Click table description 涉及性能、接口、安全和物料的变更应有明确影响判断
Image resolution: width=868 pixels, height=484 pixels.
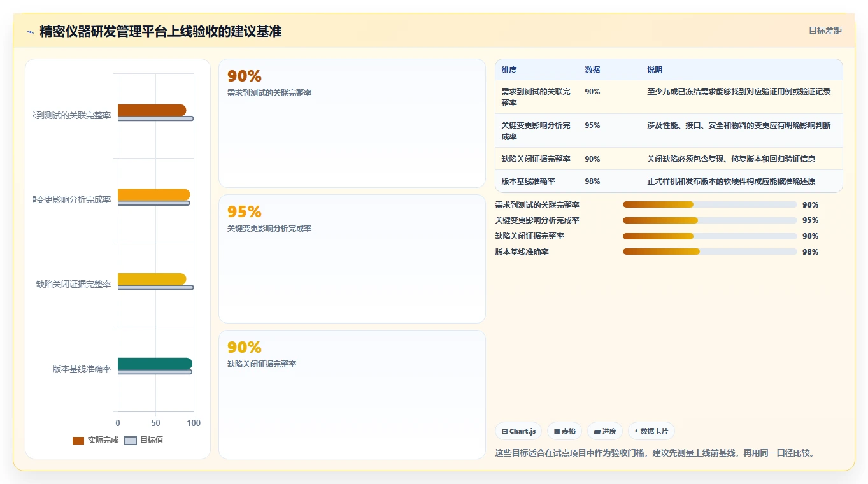click(739, 125)
